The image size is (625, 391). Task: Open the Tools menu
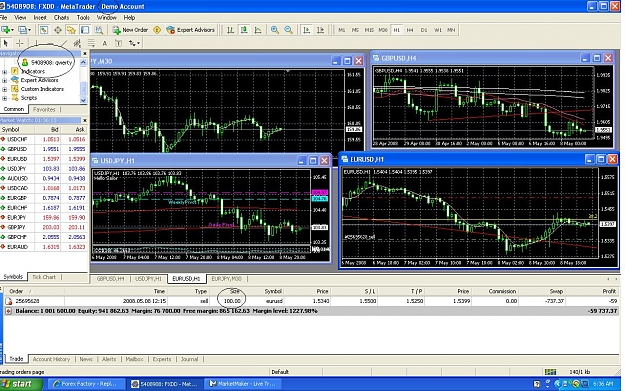pyautogui.click(x=83, y=18)
